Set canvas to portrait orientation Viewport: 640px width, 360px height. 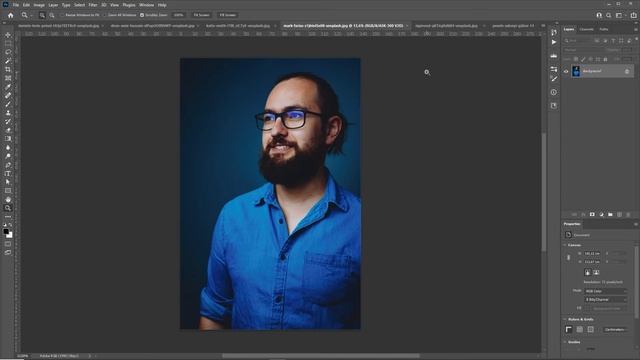(x=588, y=272)
